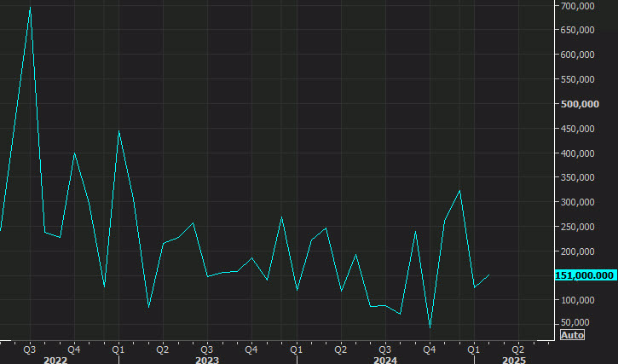Click the 250,000 y-axis label

click(577, 227)
